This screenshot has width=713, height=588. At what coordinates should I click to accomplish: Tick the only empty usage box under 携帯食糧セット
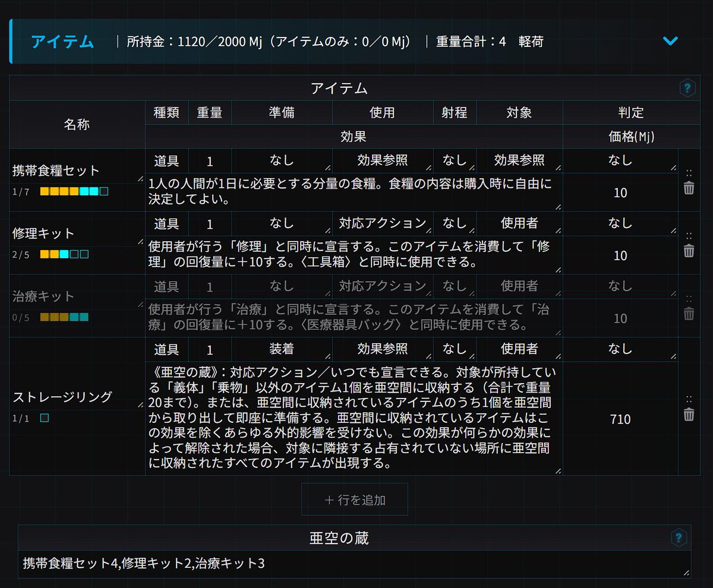(x=104, y=191)
